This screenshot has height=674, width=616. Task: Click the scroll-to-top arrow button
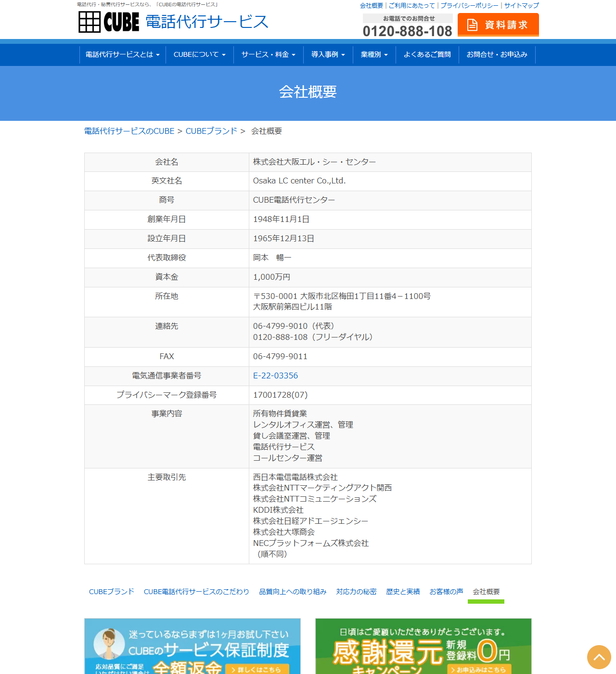[599, 657]
